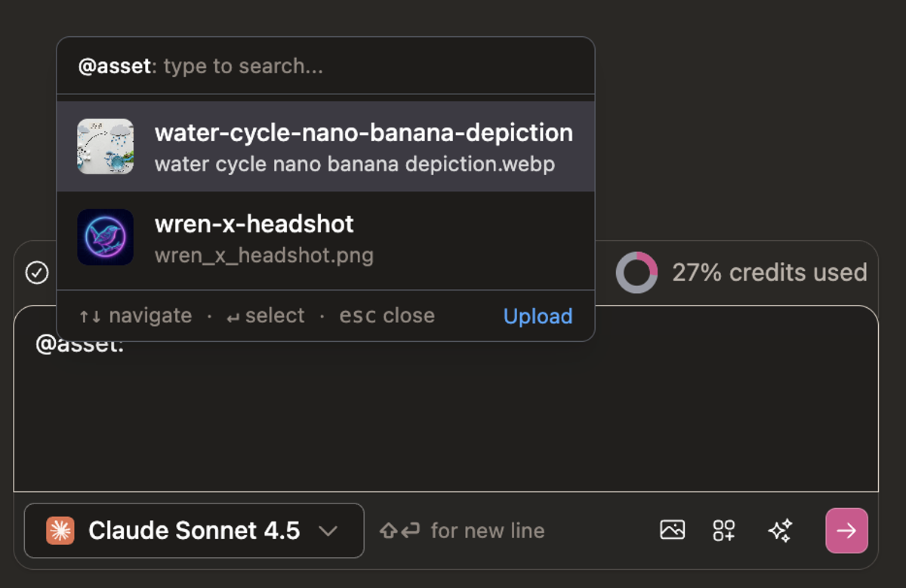Open the add components icon
906x588 pixels.
click(723, 530)
